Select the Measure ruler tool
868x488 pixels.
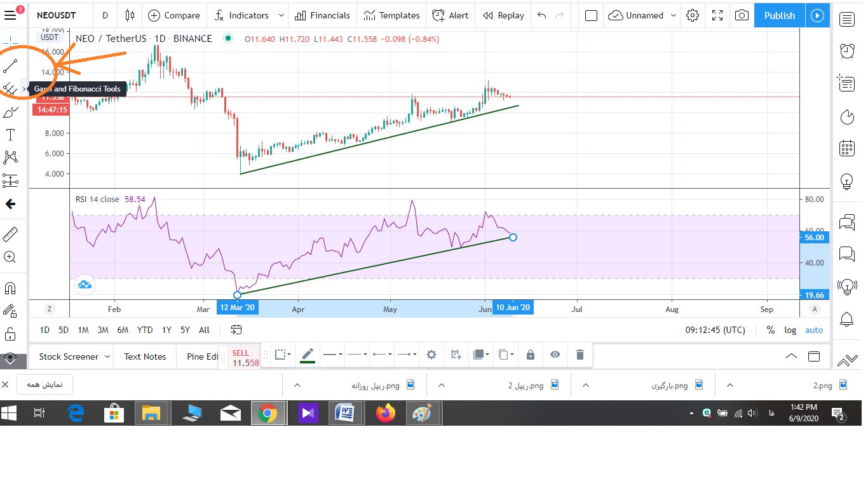[x=10, y=234]
